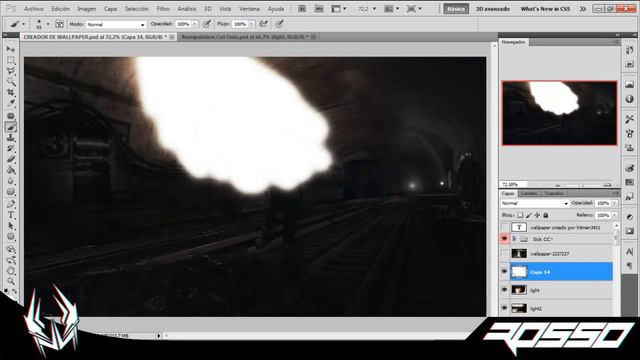Viewport: 640px width, 360px height.
Task: Open the Archivo menu
Action: pyautogui.click(x=34, y=9)
